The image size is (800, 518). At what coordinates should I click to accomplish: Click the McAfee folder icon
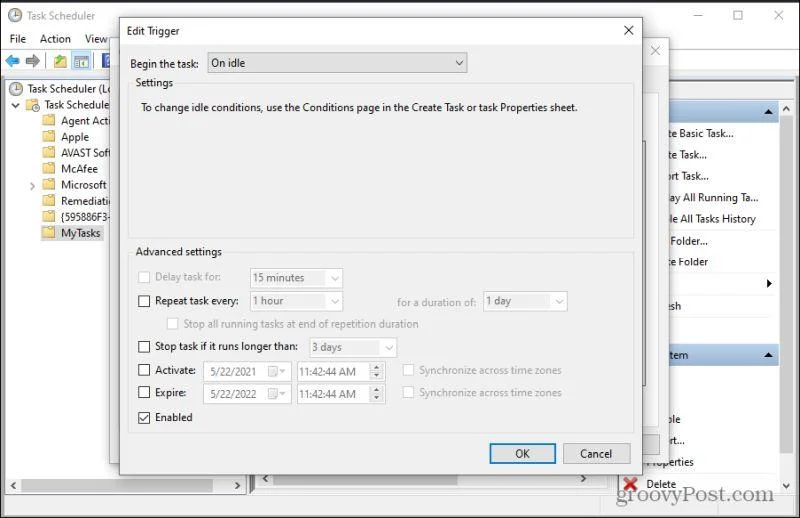point(48,168)
